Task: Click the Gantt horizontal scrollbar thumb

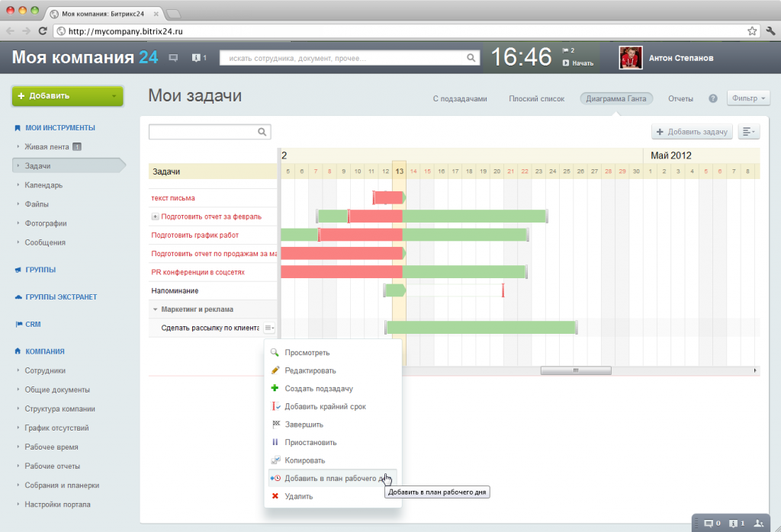Action: click(x=576, y=370)
